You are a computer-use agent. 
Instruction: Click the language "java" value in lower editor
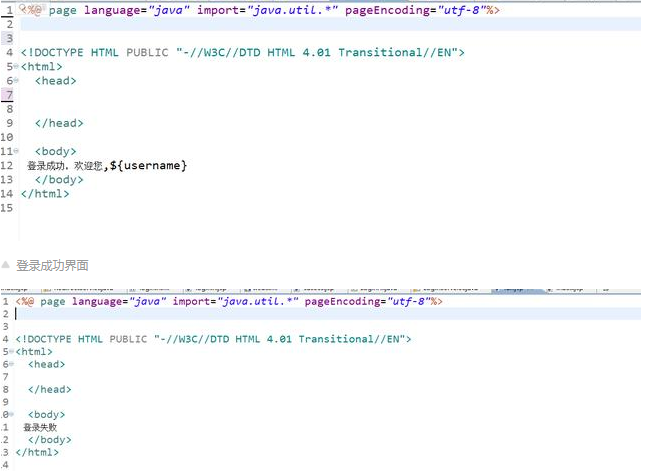click(146, 301)
